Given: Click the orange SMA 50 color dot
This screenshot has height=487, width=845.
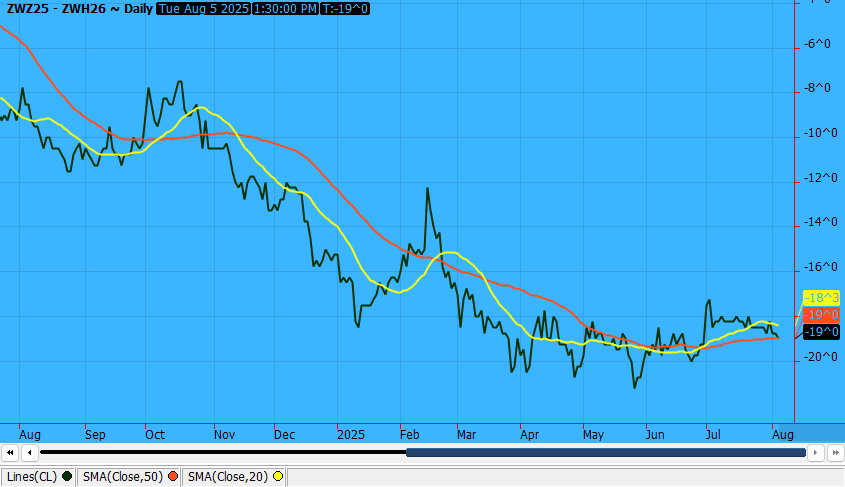Looking at the screenshot, I should (173, 477).
